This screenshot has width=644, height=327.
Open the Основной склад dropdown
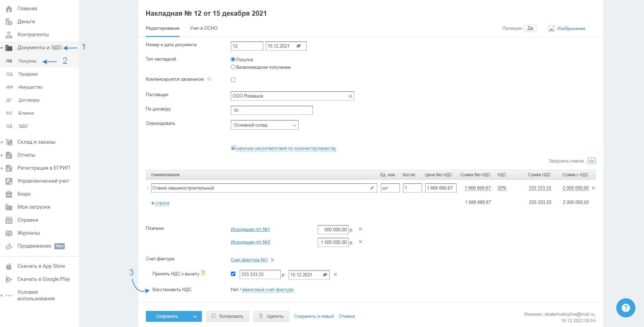click(x=264, y=125)
